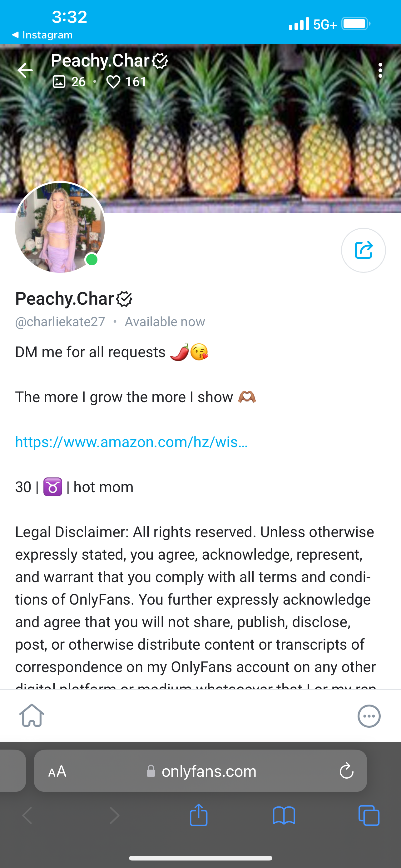
Task: Tap the share profile icon button
Action: pos(363,250)
